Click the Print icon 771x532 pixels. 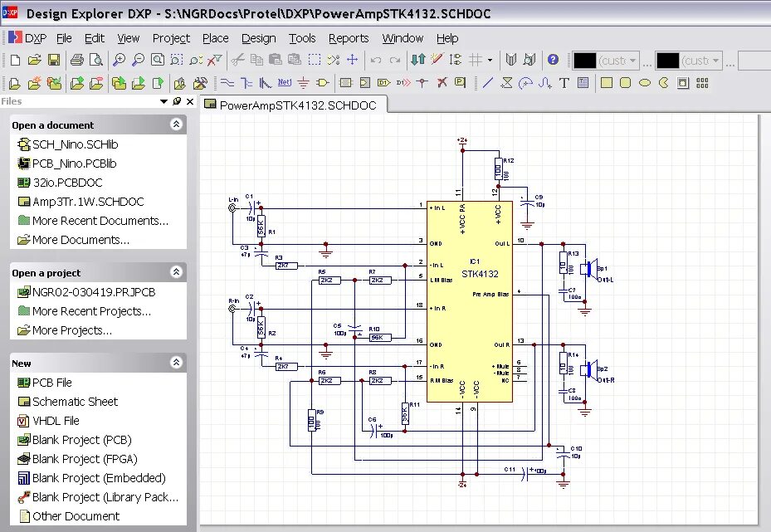pyautogui.click(x=76, y=60)
